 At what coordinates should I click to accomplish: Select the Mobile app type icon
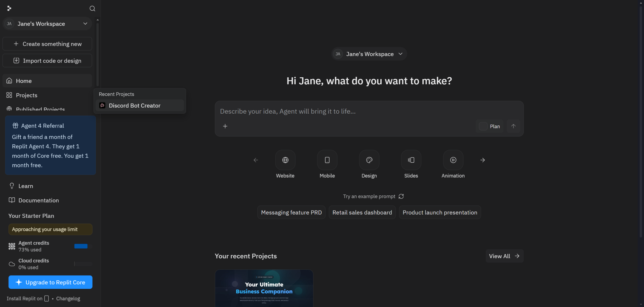[x=327, y=160]
